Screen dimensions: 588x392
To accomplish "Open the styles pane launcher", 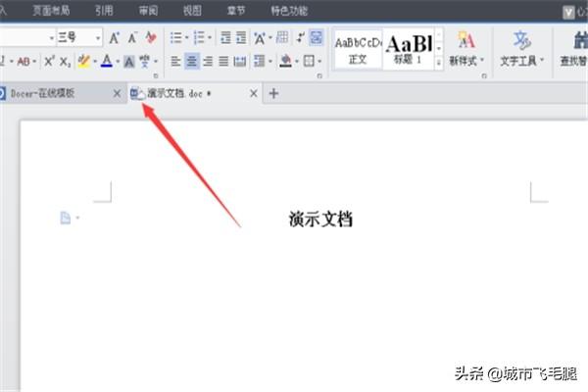I will (484, 75).
